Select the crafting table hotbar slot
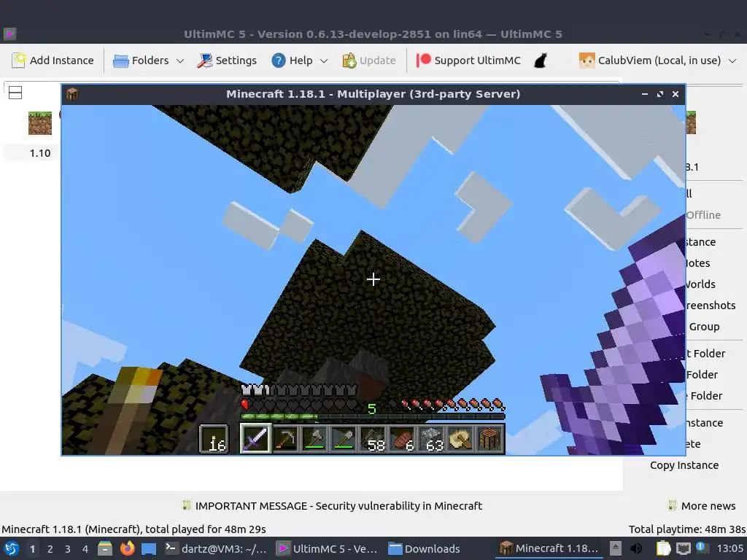The image size is (747, 560). (489, 438)
